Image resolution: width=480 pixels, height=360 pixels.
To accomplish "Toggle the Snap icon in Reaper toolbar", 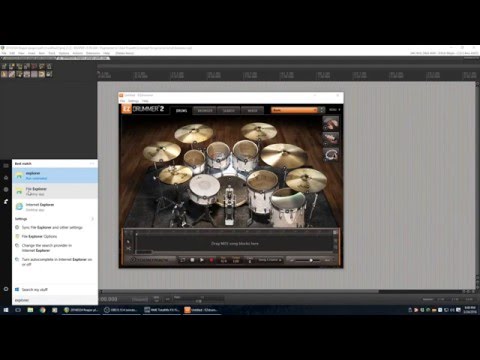I will pos(41,74).
